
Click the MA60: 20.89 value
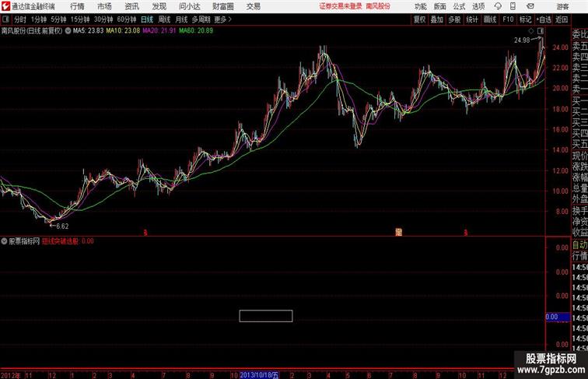click(x=196, y=31)
